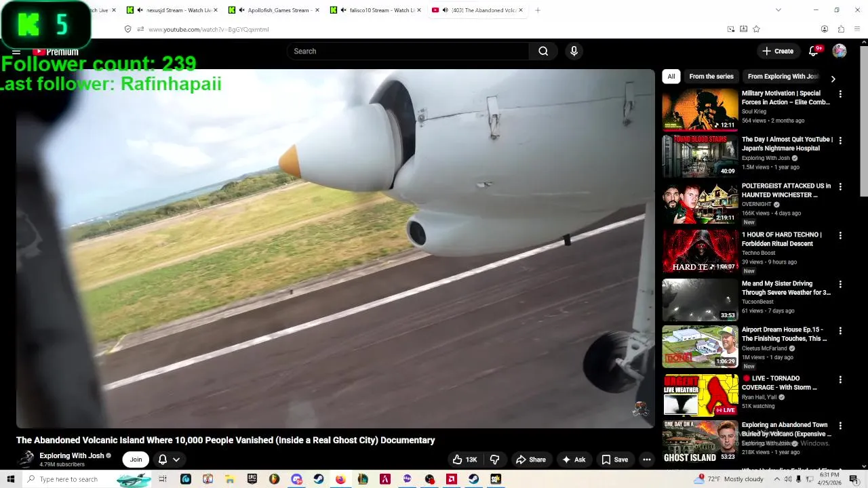Image resolution: width=868 pixels, height=488 pixels.
Task: Open a new browser tab
Action: click(x=538, y=10)
